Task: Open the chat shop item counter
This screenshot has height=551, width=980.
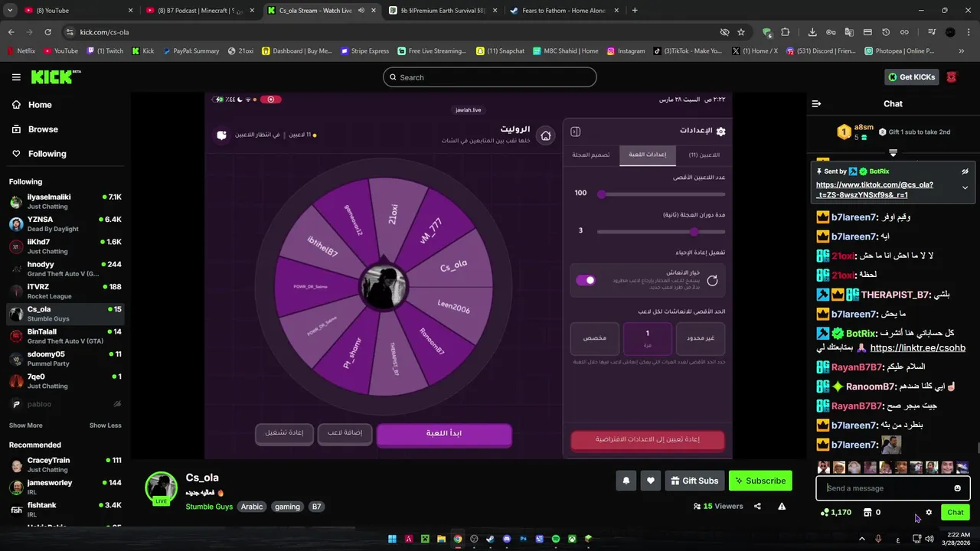Action: tap(872, 512)
